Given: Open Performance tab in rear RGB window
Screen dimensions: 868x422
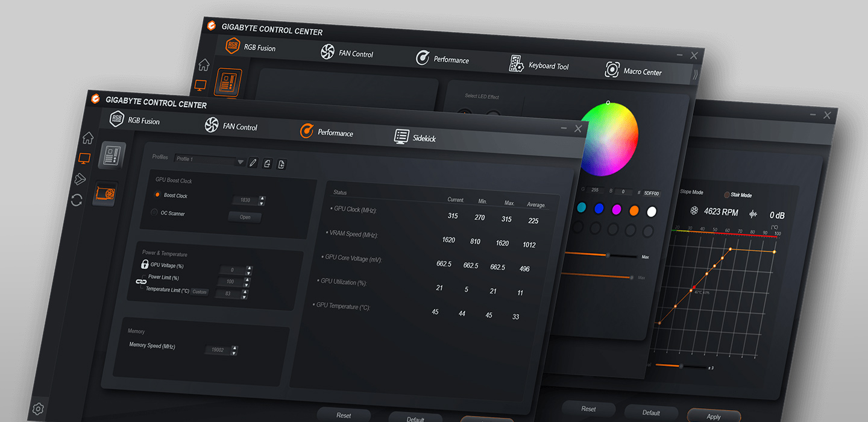Looking at the screenshot, I should (442, 59).
